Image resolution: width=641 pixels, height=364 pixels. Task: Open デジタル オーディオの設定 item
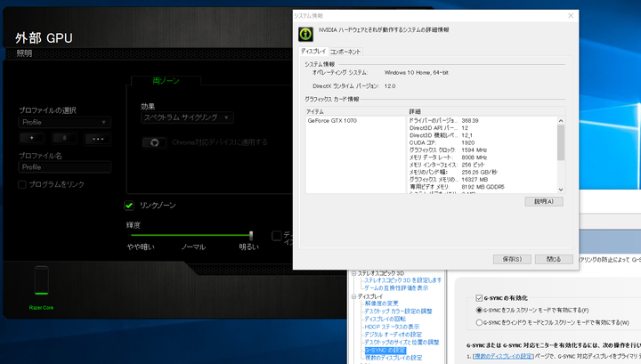393,335
